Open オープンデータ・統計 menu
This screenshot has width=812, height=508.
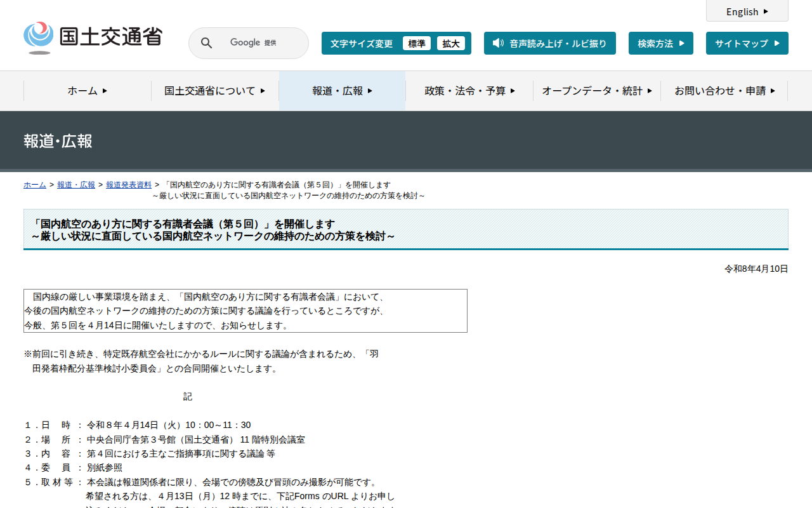tap(597, 91)
